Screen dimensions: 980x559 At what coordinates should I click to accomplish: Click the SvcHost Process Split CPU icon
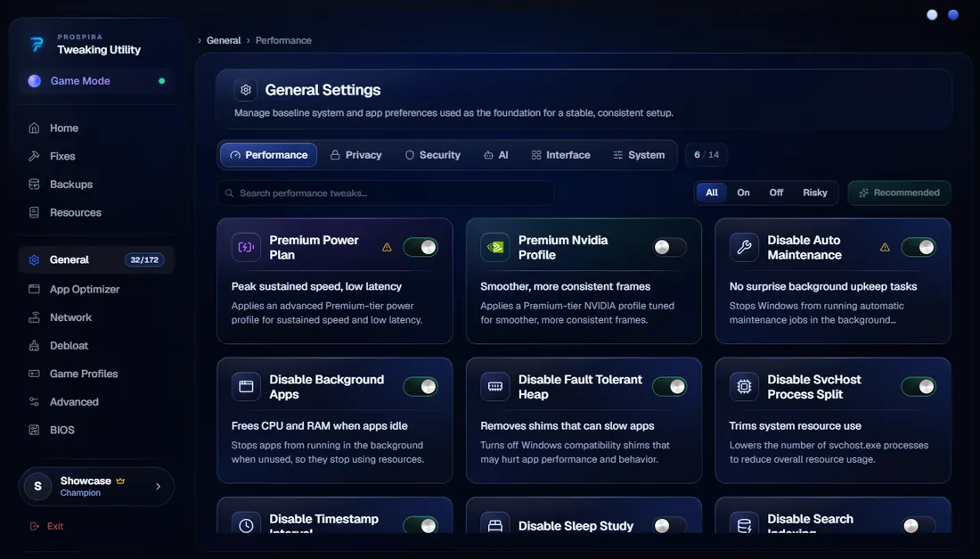click(x=744, y=386)
